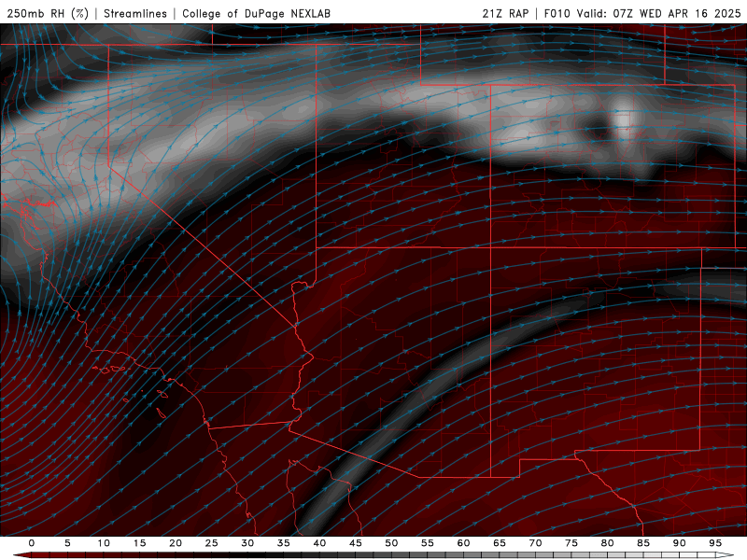Click the colorbar label "20"
747x560 pixels.
pyautogui.click(x=176, y=543)
